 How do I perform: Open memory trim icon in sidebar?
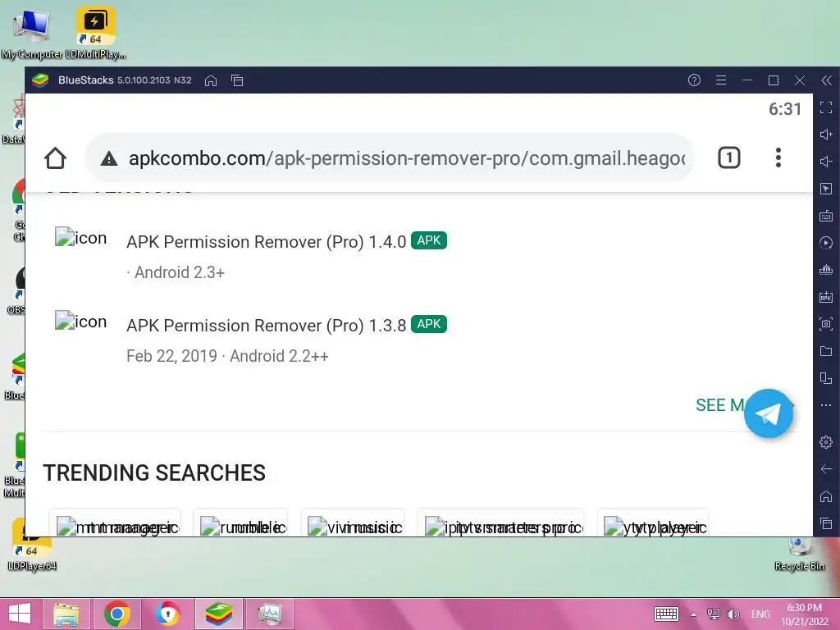(826, 269)
